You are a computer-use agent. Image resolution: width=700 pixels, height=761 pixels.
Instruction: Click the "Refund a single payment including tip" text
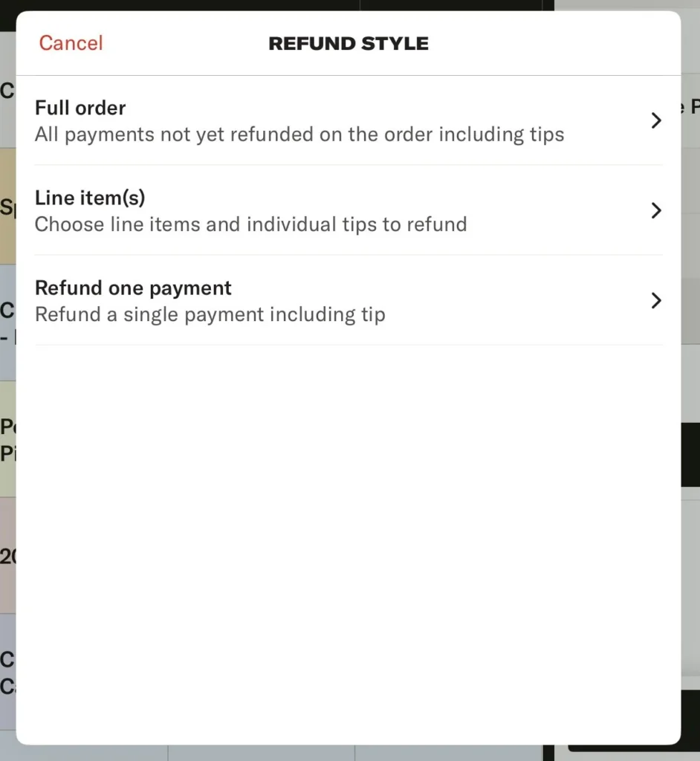pyautogui.click(x=210, y=314)
